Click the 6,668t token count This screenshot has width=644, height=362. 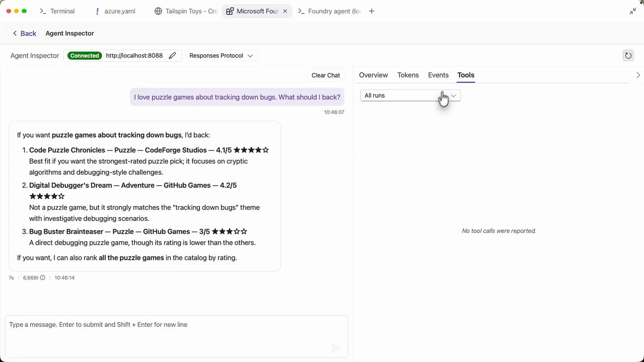(31, 278)
